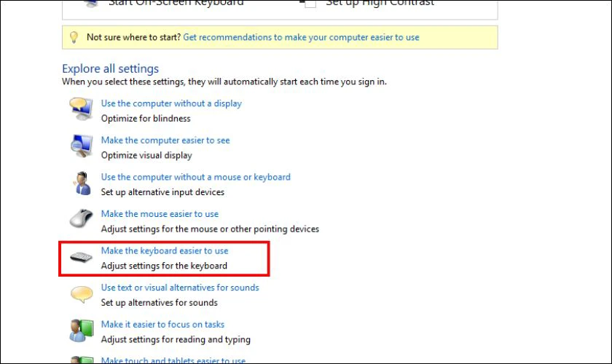Select Make the computer easier to see

[x=165, y=140]
